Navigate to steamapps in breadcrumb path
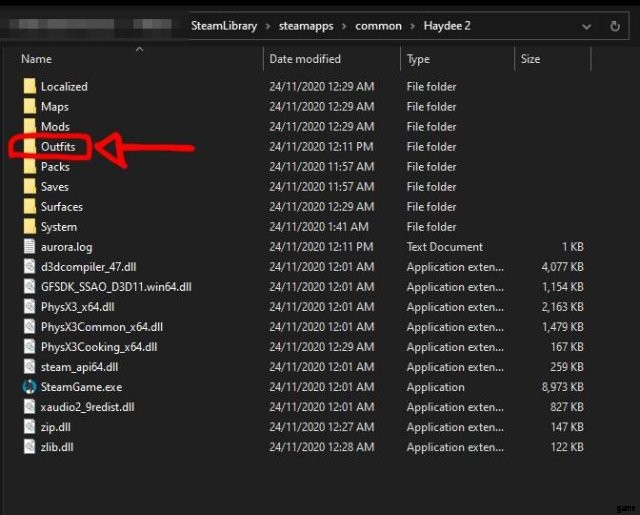 tap(305, 26)
